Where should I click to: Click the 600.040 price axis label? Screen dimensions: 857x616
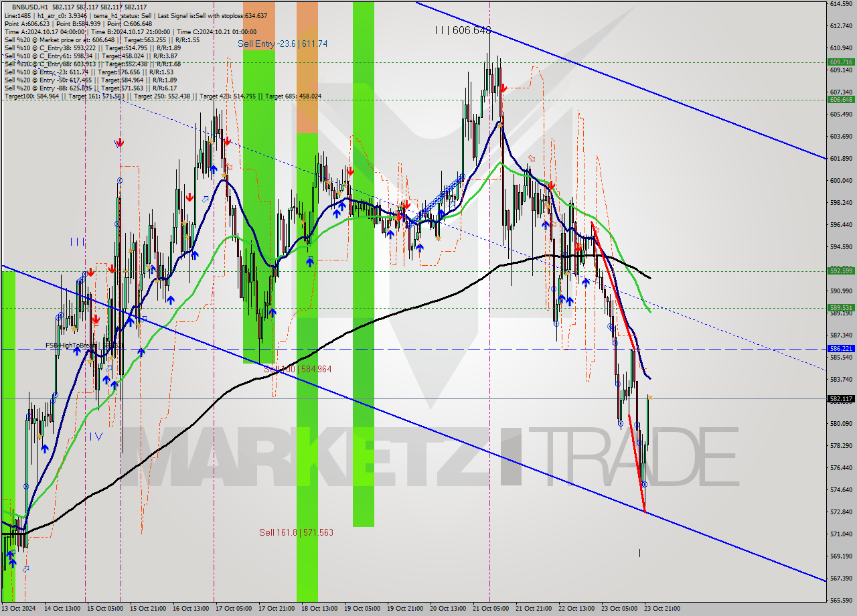[x=841, y=180]
